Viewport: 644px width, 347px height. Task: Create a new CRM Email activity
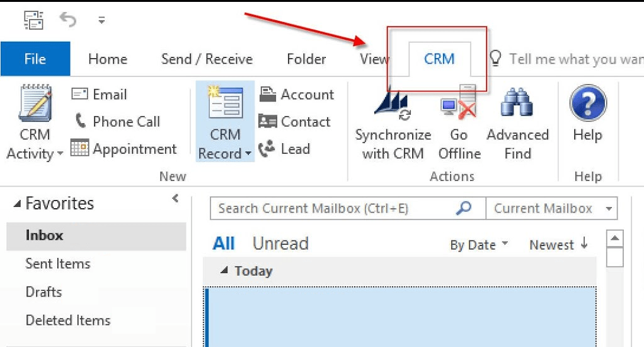click(x=100, y=95)
